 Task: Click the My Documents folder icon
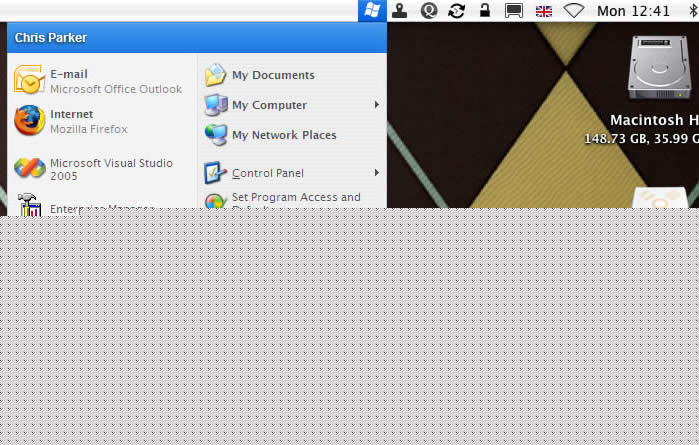216,75
